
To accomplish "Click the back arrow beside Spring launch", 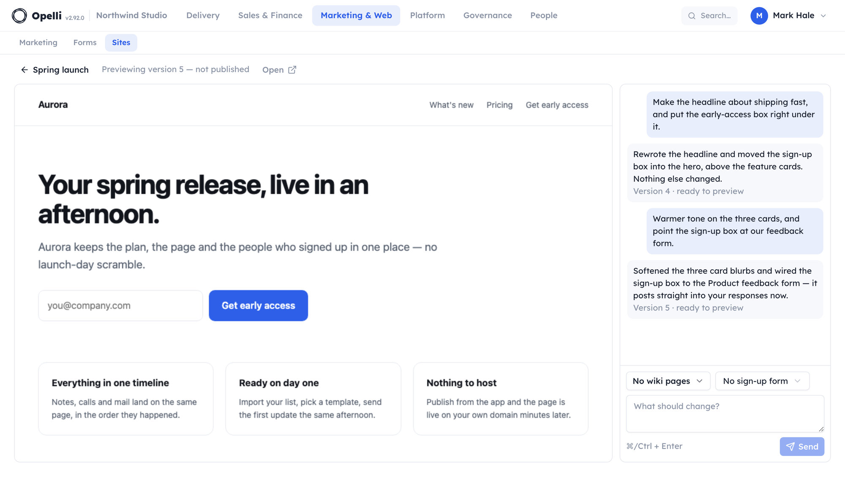I will coord(25,70).
